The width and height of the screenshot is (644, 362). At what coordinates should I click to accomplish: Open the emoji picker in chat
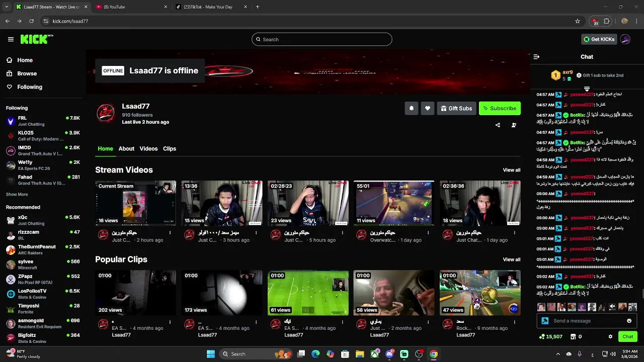(629, 321)
